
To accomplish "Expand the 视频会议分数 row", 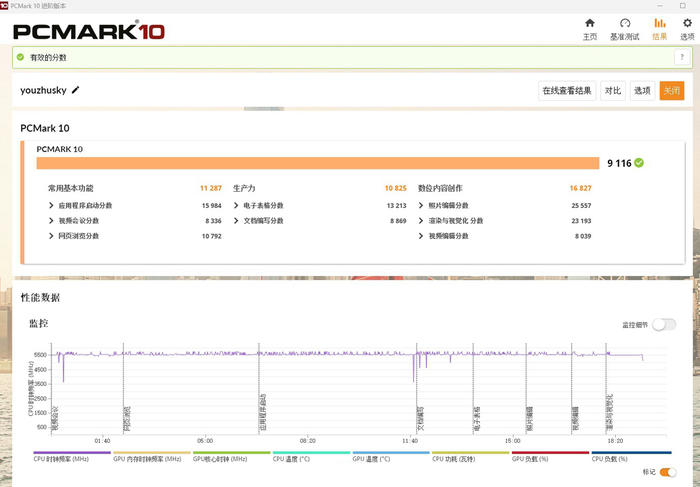I will [51, 220].
